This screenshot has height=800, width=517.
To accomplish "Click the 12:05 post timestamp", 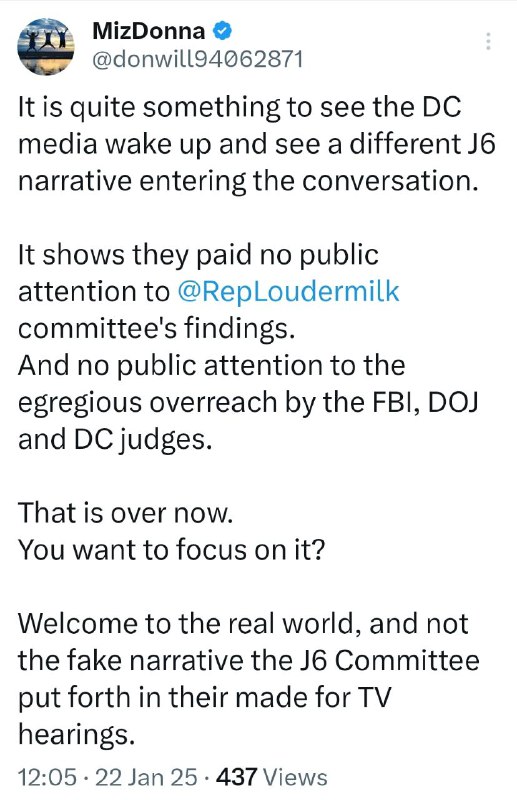I will [47, 777].
